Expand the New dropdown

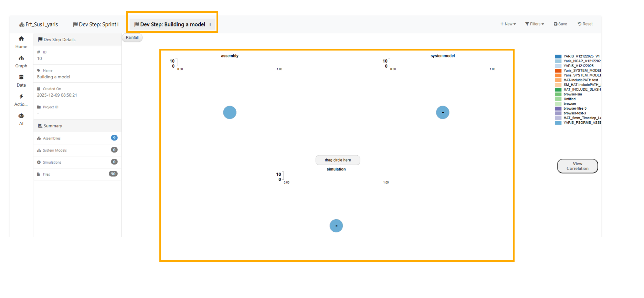coord(508,24)
